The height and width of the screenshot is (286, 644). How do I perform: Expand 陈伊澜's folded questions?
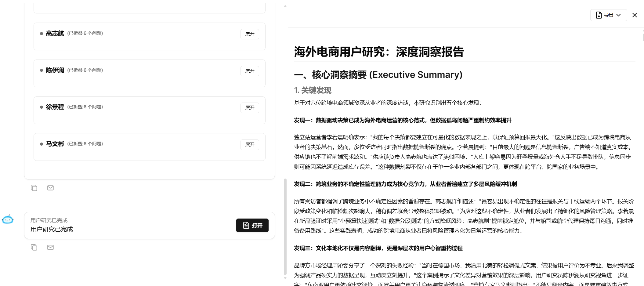tap(250, 71)
